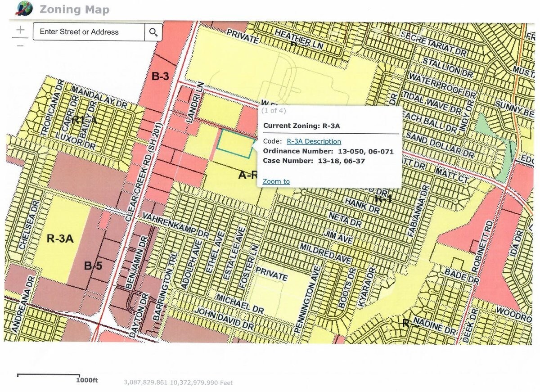
Task: Zoom out with the minus button
Action: pyautogui.click(x=20, y=46)
